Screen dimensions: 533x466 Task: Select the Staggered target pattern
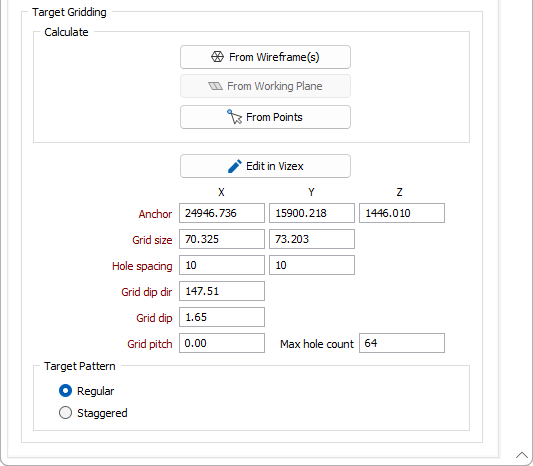pos(65,413)
